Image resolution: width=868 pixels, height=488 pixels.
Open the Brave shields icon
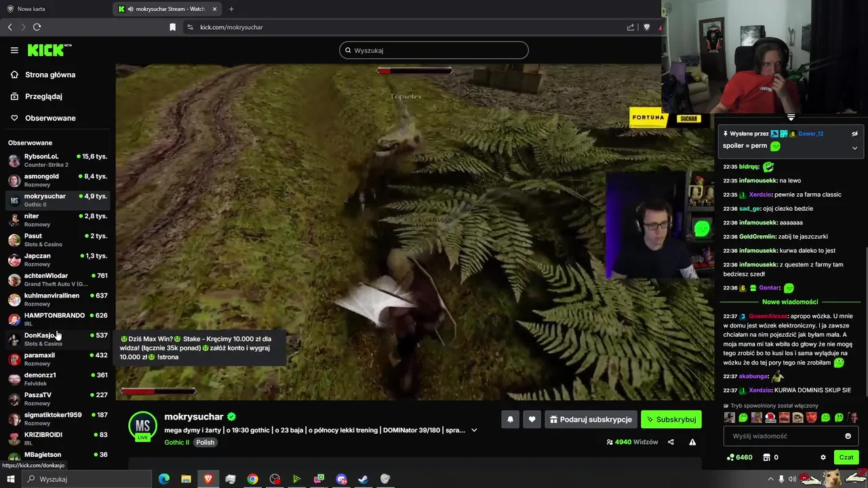point(647,27)
